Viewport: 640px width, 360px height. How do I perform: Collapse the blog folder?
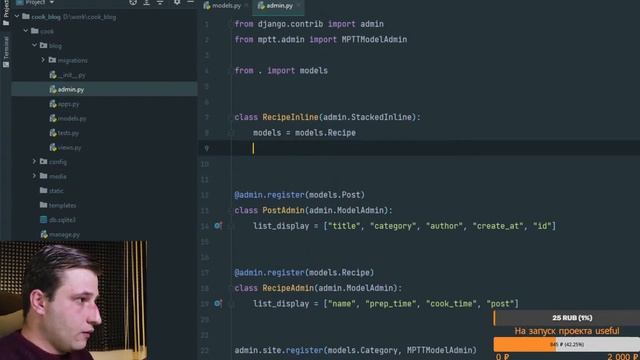click(x=35, y=45)
